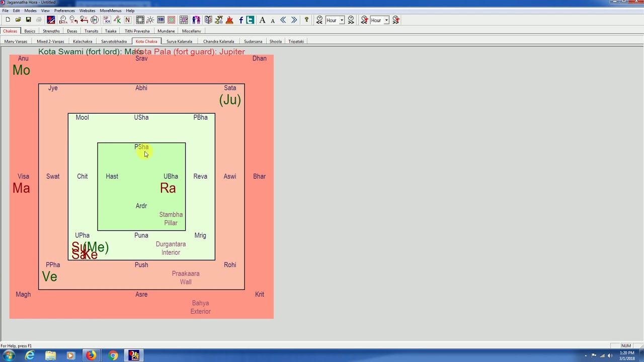Open the Help menu
This screenshot has width=644, height=362.
click(130, 11)
